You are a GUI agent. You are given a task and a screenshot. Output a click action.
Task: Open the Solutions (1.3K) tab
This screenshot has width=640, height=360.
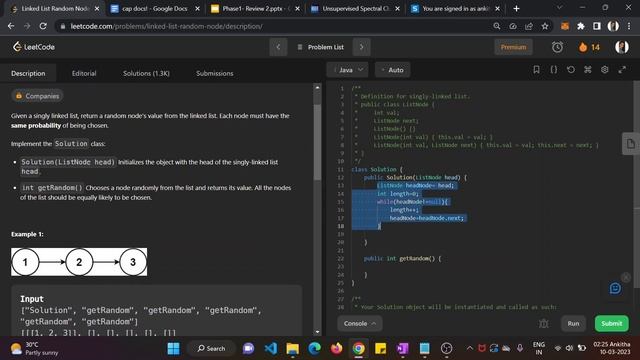click(146, 73)
